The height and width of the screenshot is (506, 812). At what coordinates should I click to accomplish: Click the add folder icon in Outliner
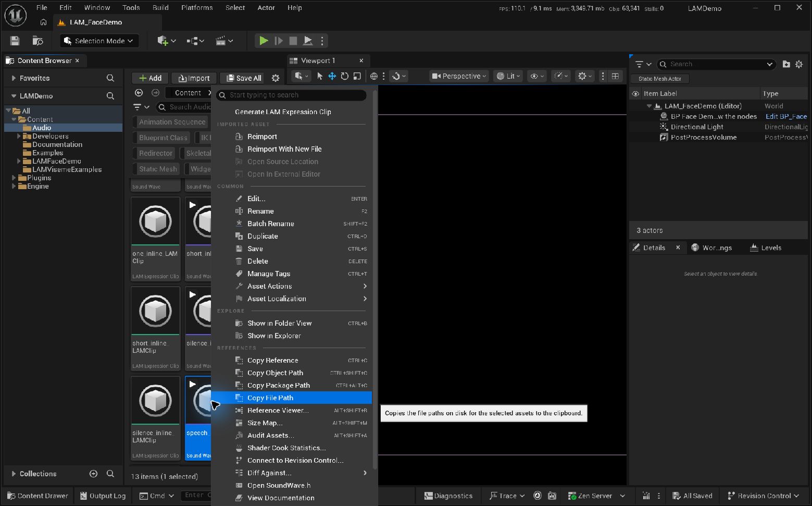(786, 64)
